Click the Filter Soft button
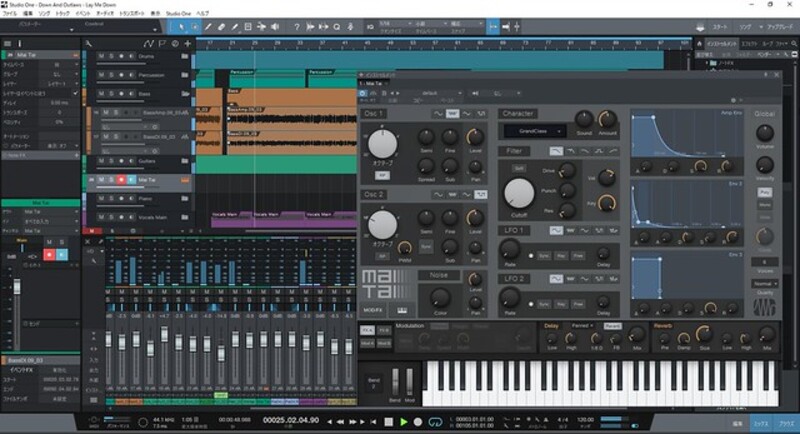 (x=518, y=168)
